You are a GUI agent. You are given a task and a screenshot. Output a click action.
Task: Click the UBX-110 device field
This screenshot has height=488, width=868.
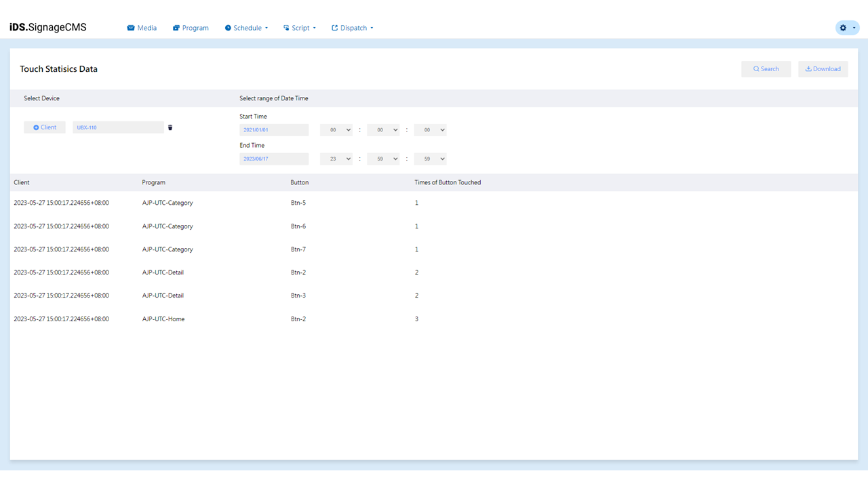pyautogui.click(x=118, y=127)
